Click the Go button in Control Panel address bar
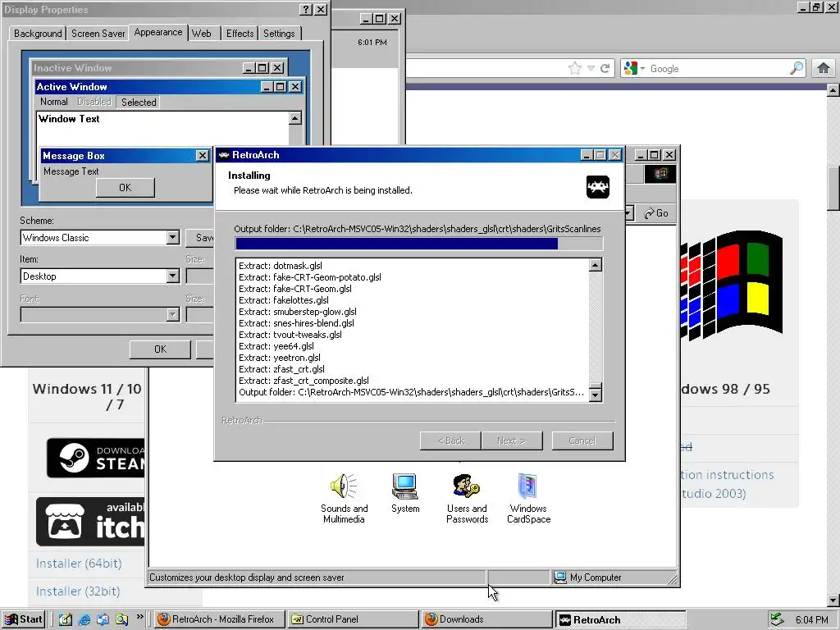 pyautogui.click(x=656, y=213)
